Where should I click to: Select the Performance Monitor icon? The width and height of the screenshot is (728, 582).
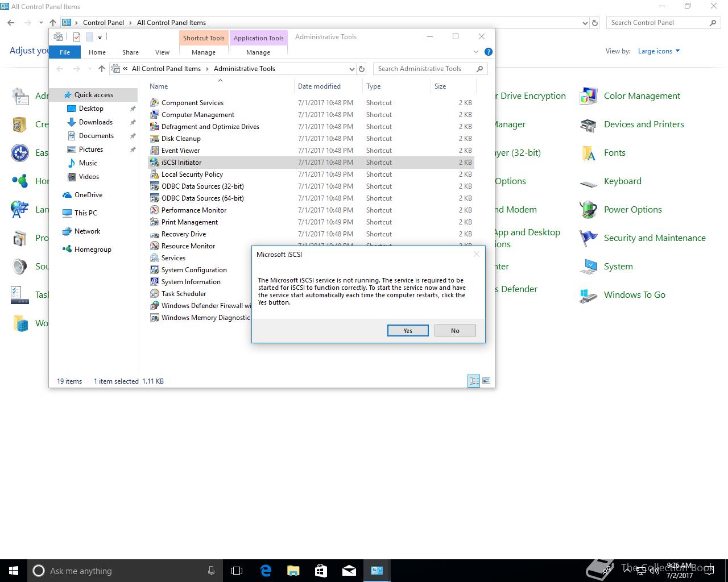154,210
